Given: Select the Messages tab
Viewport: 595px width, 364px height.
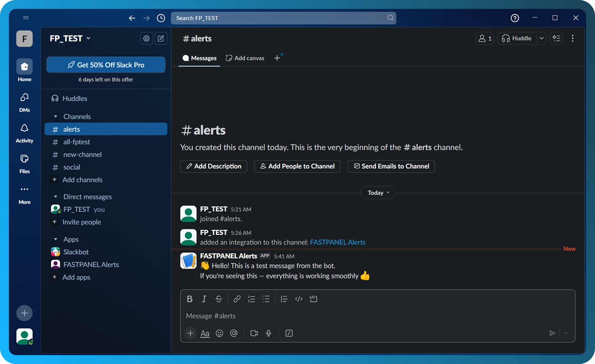Looking at the screenshot, I should tap(199, 58).
